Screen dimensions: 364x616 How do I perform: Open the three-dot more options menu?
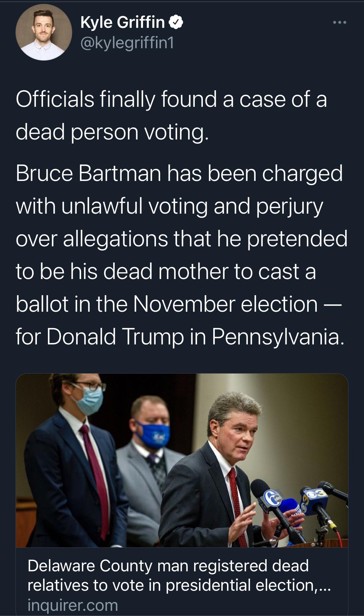(340, 22)
